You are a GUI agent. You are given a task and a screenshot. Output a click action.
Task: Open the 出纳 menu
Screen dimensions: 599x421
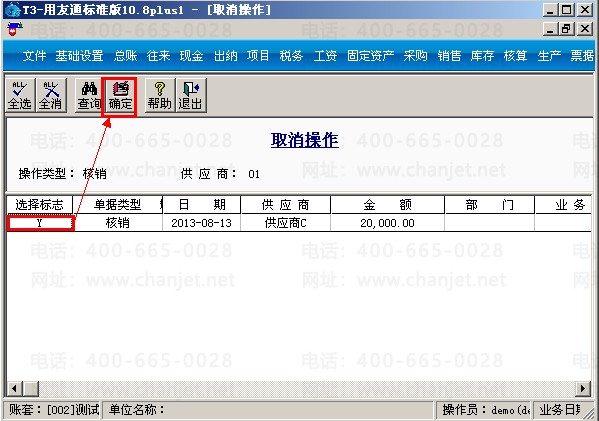(225, 56)
